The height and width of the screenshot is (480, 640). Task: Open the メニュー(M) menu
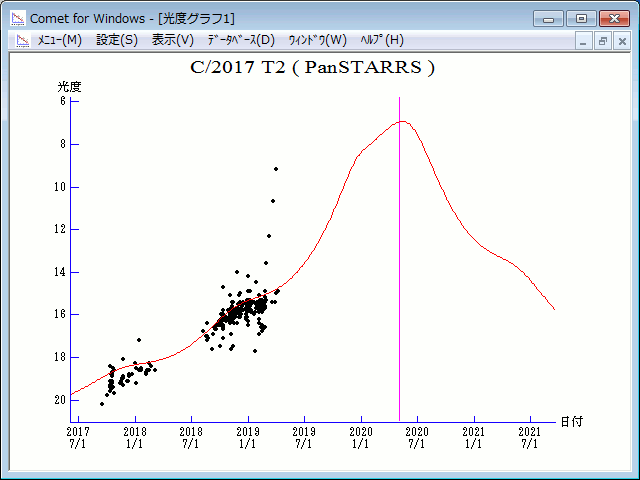(x=59, y=40)
